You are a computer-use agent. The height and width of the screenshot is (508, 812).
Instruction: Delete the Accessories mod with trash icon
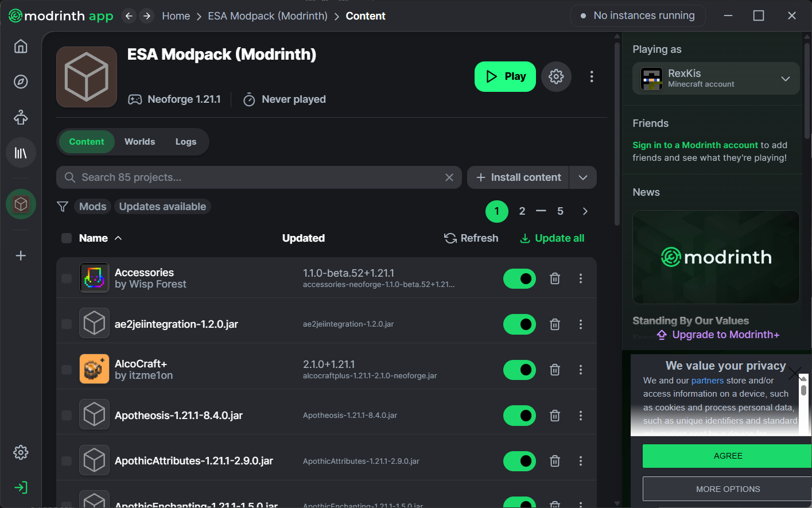555,278
